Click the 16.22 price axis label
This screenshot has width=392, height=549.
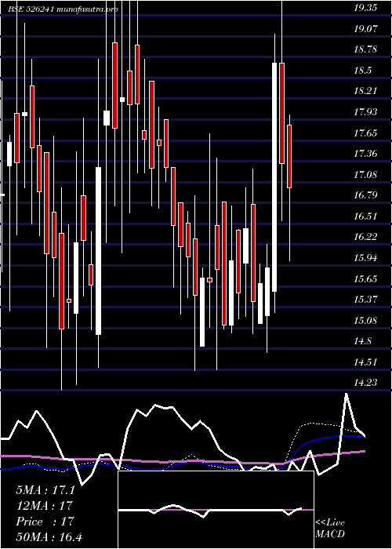(365, 237)
